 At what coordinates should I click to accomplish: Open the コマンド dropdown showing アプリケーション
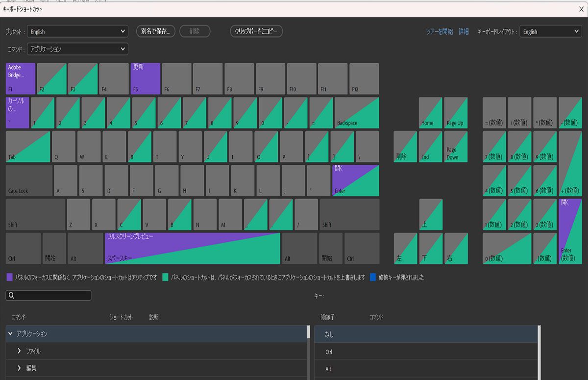pos(77,49)
